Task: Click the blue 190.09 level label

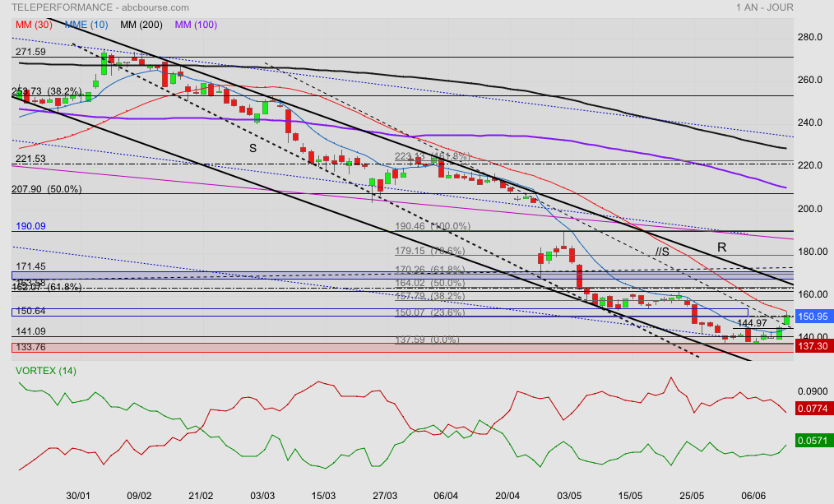Action: tap(30, 226)
